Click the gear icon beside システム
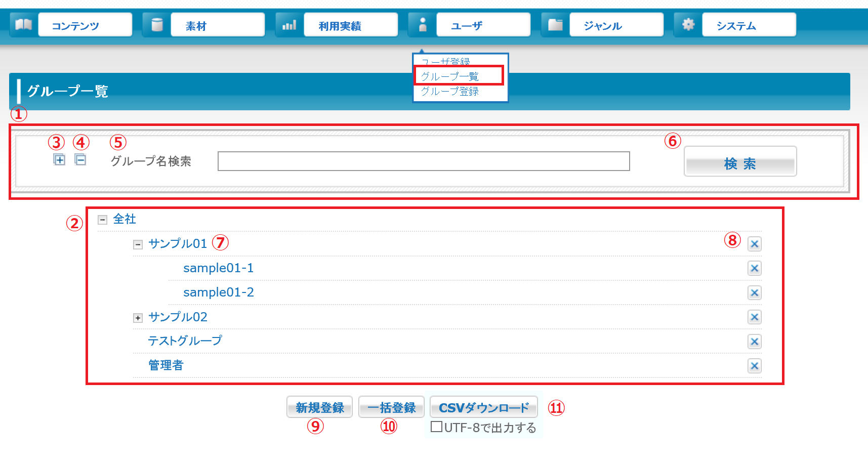 (x=688, y=24)
